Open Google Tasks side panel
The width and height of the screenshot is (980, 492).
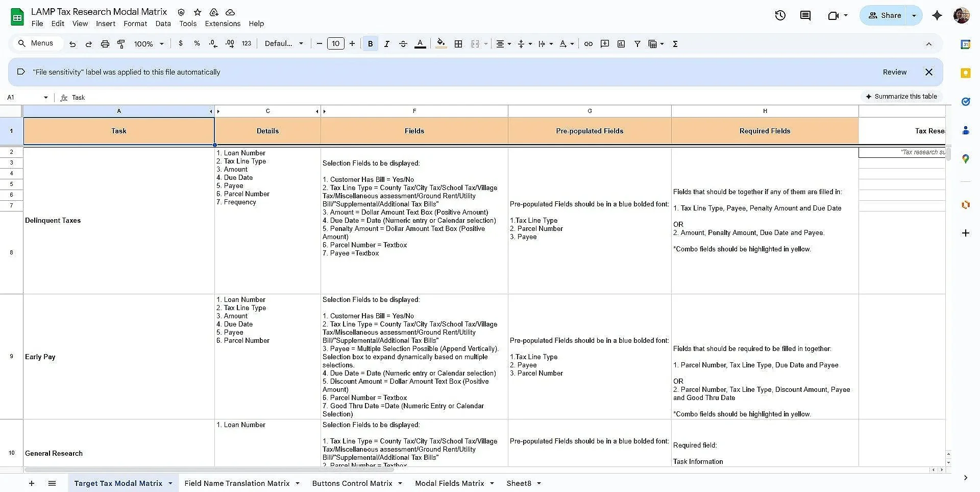coord(965,102)
